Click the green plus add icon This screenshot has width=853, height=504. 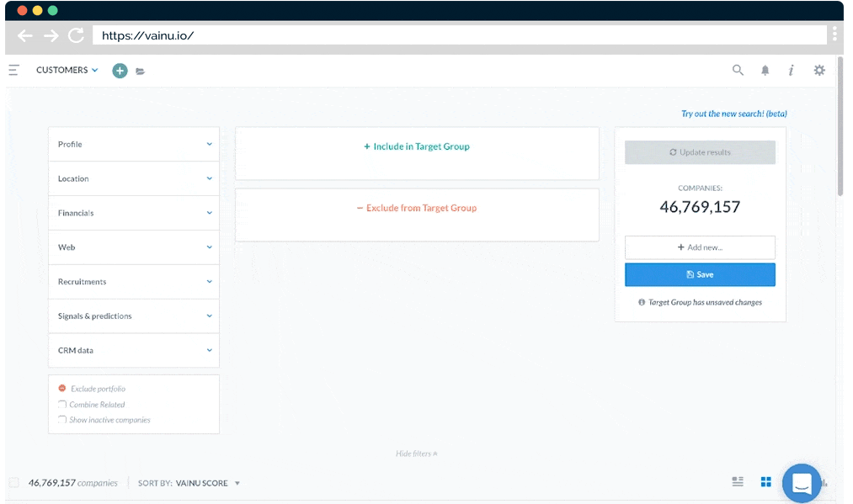[120, 71]
